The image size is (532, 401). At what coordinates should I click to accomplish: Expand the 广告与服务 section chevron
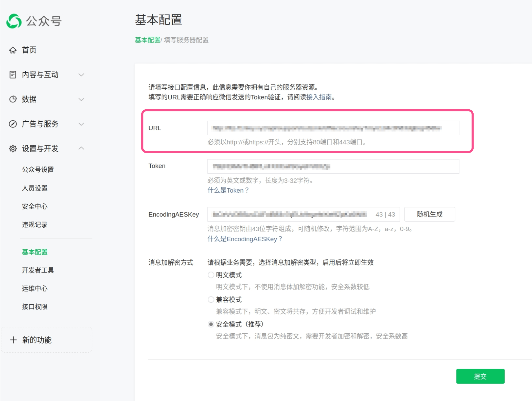tap(81, 124)
